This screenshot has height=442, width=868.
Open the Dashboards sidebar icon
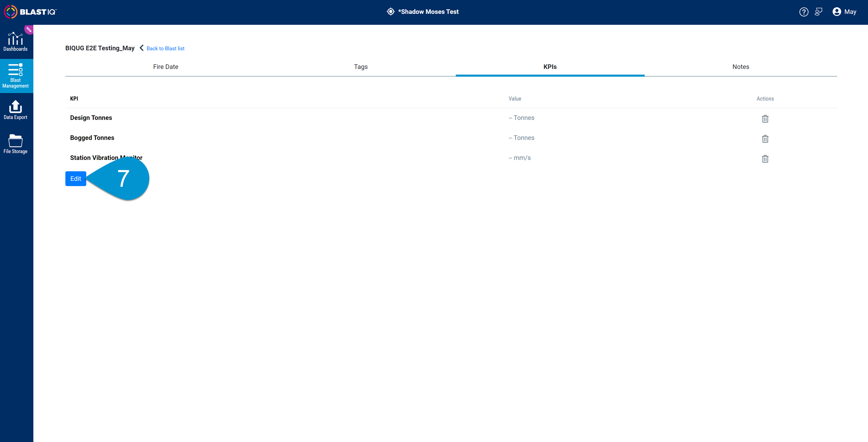pos(16,42)
